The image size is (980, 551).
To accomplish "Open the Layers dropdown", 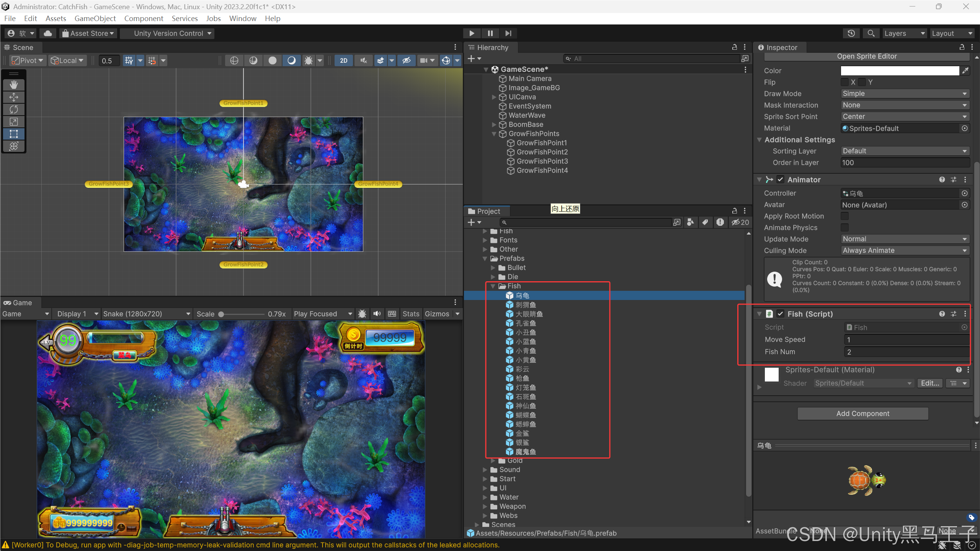I will [904, 33].
